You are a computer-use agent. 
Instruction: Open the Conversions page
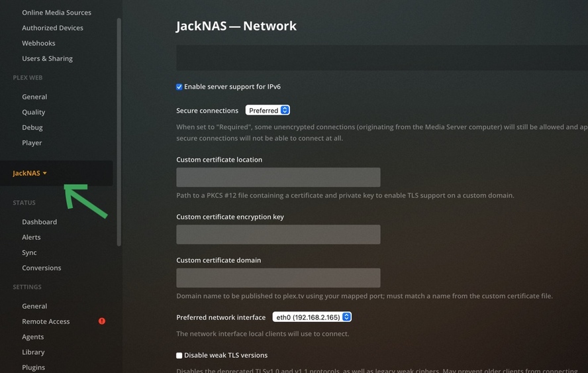pos(42,268)
